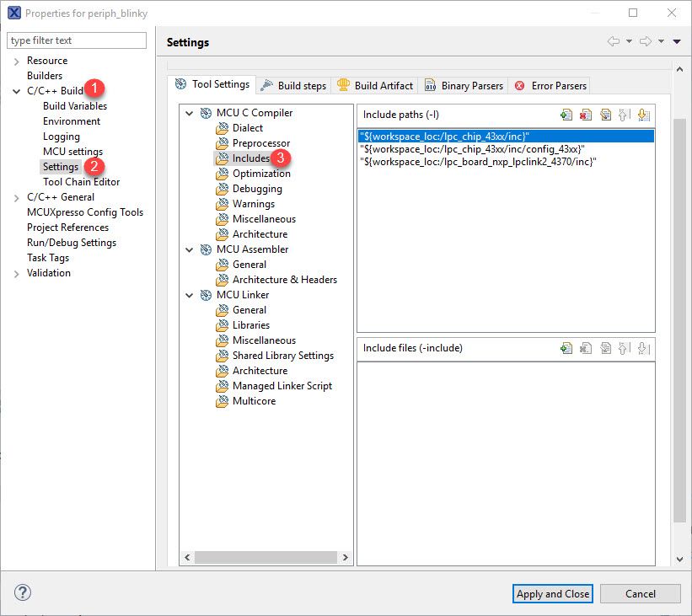Select General under MCU Assembler
This screenshot has height=616, width=692.
tap(249, 265)
